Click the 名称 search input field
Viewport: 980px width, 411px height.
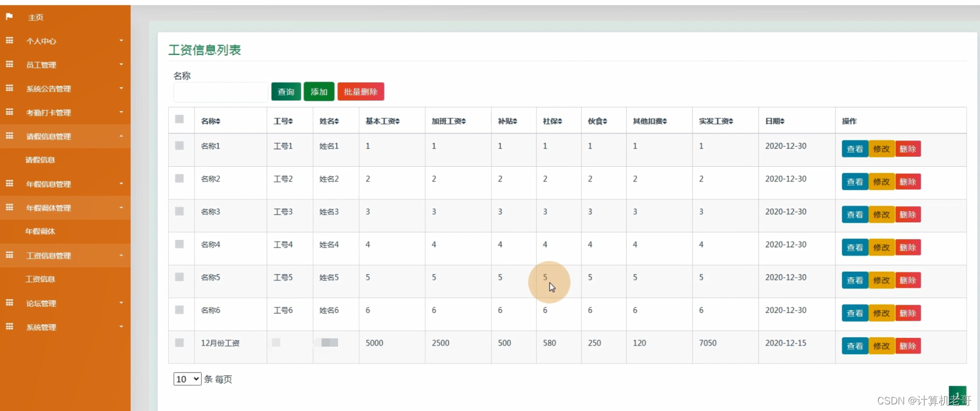(x=221, y=92)
